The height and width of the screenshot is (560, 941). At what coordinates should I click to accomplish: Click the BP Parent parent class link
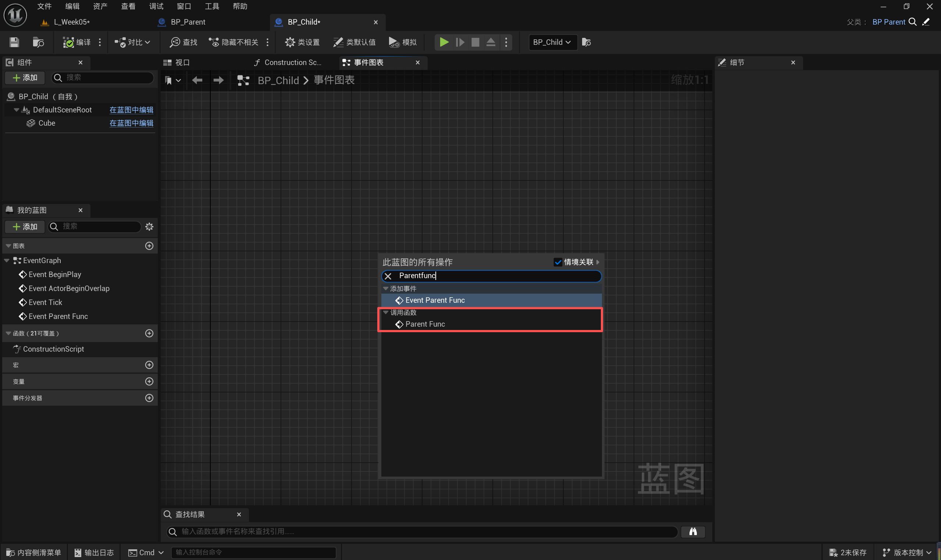click(888, 22)
